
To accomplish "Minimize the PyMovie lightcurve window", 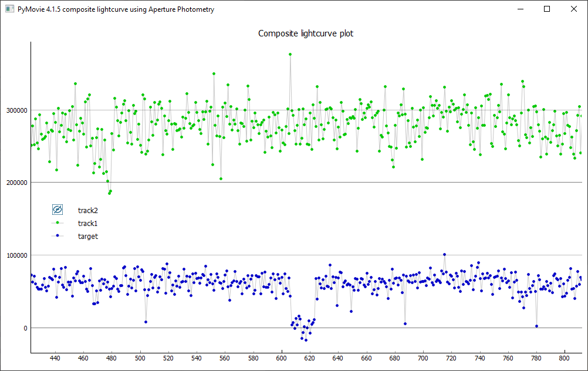I will point(520,9).
